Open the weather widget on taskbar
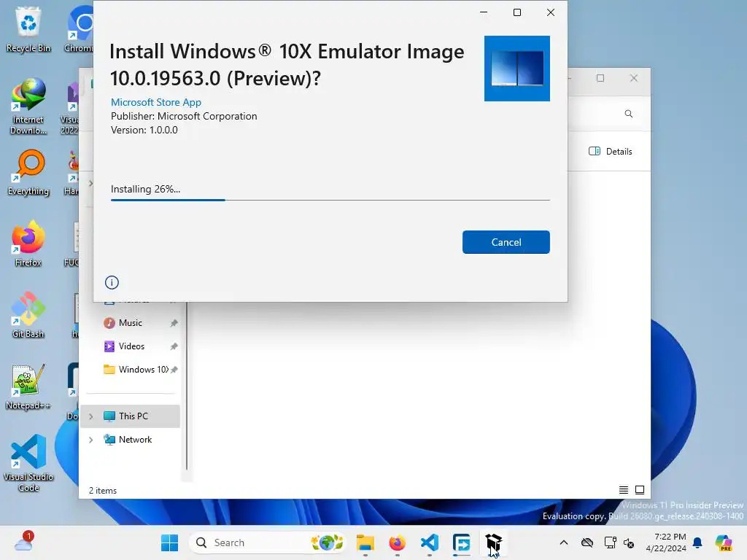The image size is (747, 560). tap(23, 542)
